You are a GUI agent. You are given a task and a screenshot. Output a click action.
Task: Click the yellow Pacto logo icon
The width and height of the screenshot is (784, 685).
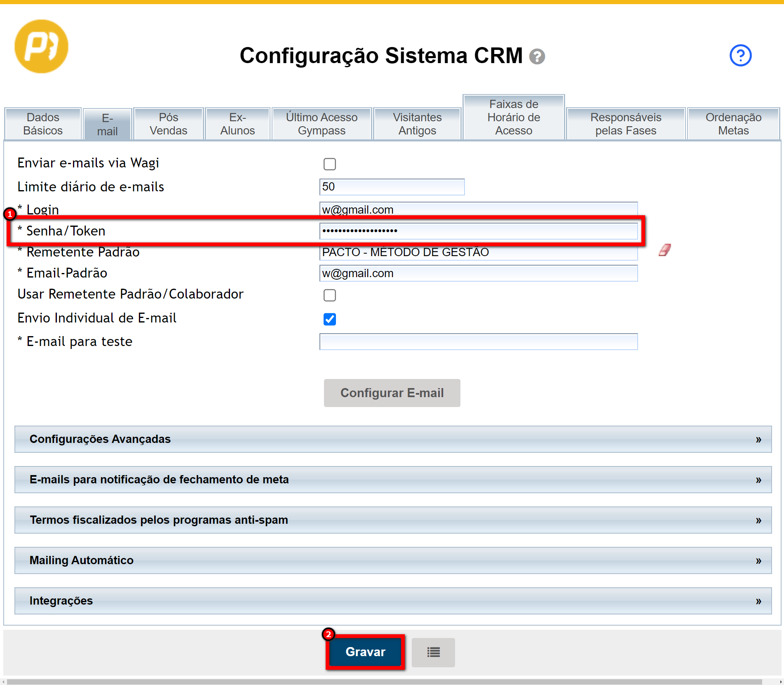pos(41,47)
